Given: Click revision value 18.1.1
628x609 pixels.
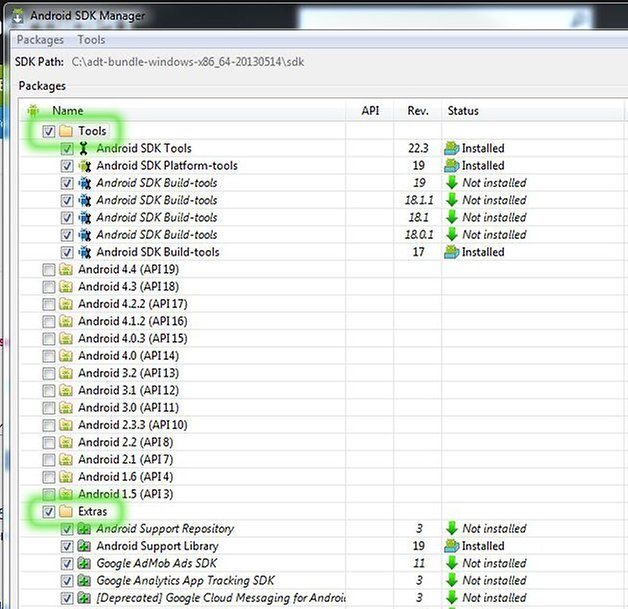Looking at the screenshot, I should 419,200.
